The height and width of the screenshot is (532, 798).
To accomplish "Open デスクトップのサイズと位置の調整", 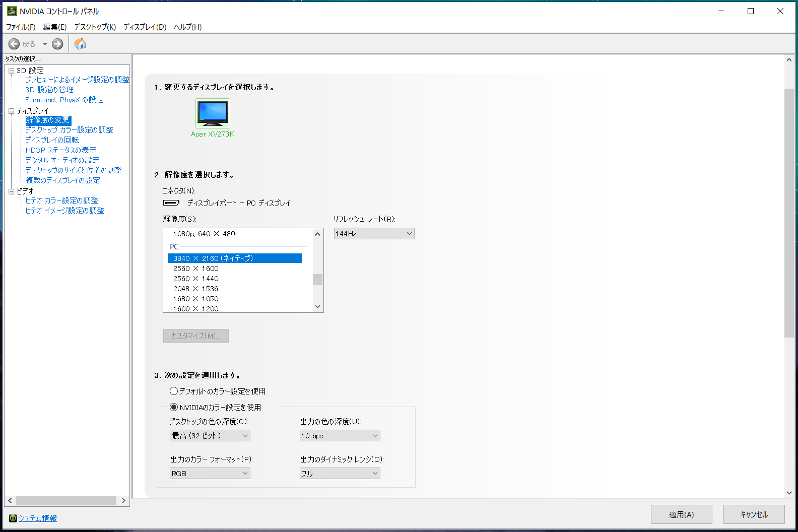I will click(x=74, y=170).
